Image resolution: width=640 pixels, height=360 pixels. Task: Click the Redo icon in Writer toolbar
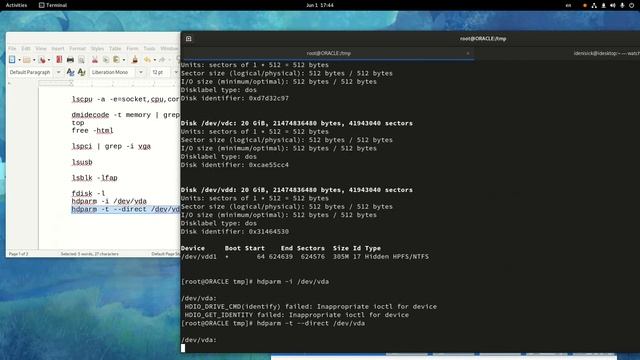[162, 60]
